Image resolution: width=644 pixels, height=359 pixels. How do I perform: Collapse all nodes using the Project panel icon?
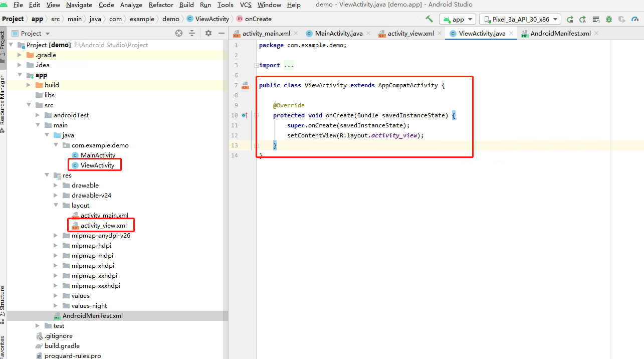[192, 33]
